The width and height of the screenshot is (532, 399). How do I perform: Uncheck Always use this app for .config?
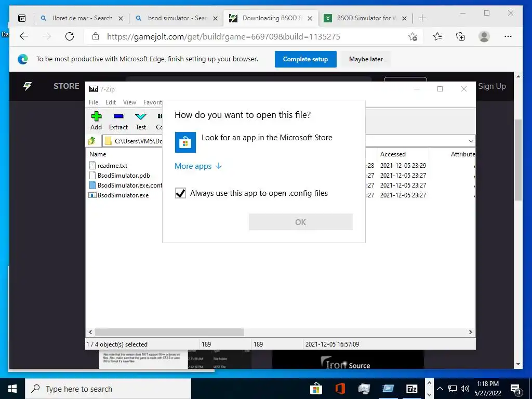click(x=180, y=193)
